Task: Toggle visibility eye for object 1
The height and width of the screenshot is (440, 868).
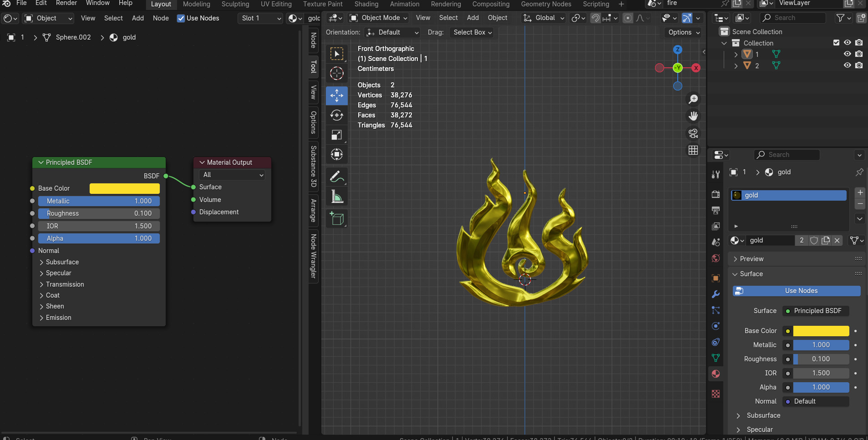Action: (x=847, y=54)
